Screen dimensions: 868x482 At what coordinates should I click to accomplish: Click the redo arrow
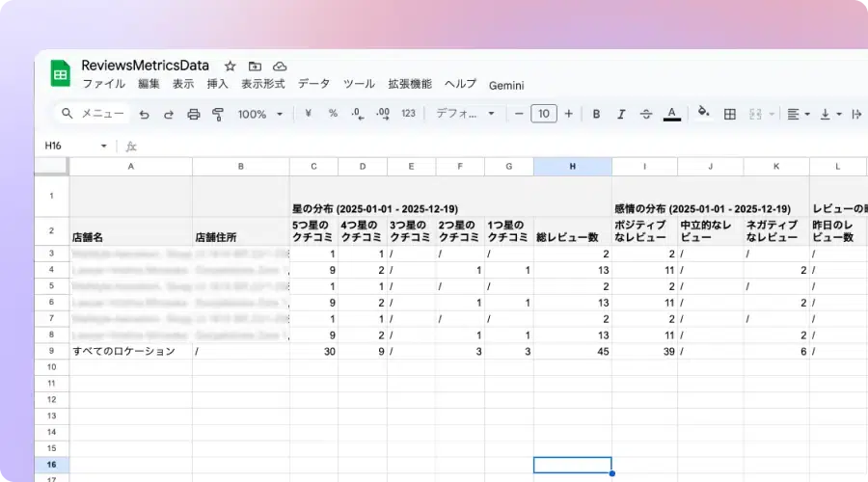pyautogui.click(x=169, y=114)
